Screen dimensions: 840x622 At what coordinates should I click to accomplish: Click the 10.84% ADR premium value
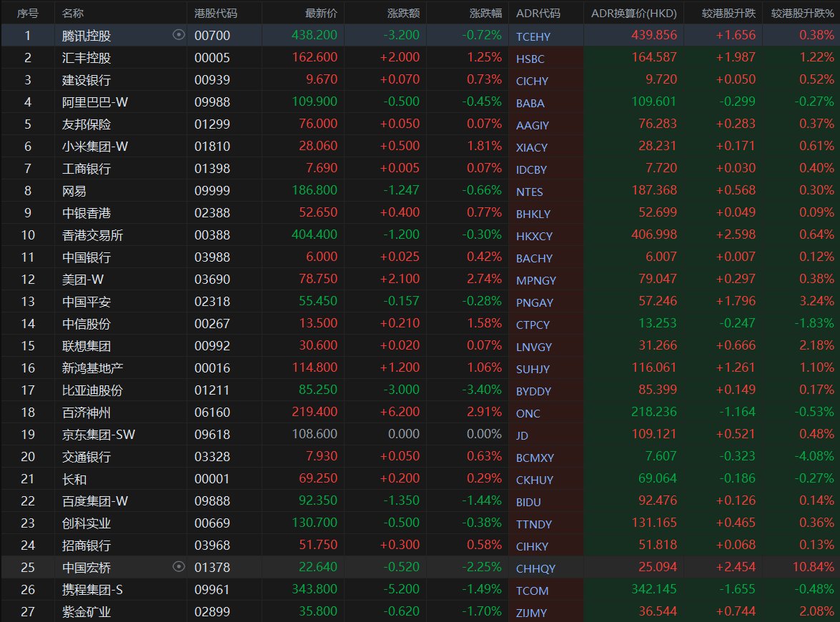tap(813, 566)
